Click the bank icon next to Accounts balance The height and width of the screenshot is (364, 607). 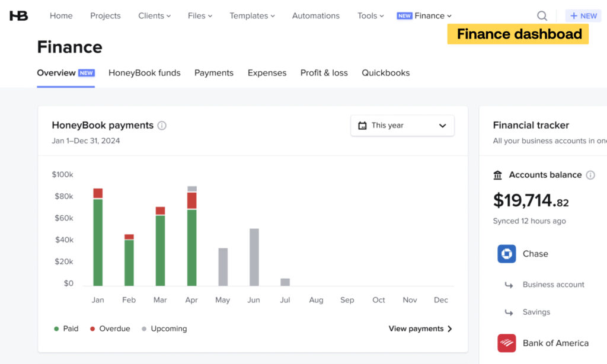click(x=498, y=175)
